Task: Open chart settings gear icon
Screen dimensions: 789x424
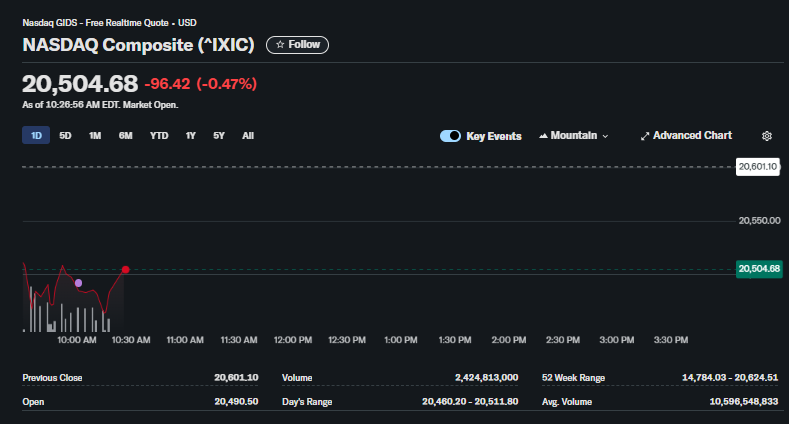Action: (x=766, y=136)
